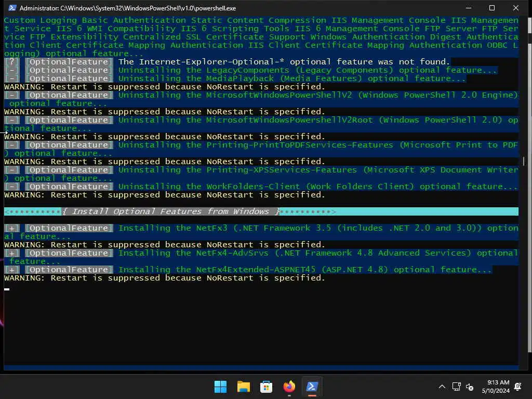Screen dimensions: 532x399
Task: Close the PowerShell window
Action: (516, 8)
